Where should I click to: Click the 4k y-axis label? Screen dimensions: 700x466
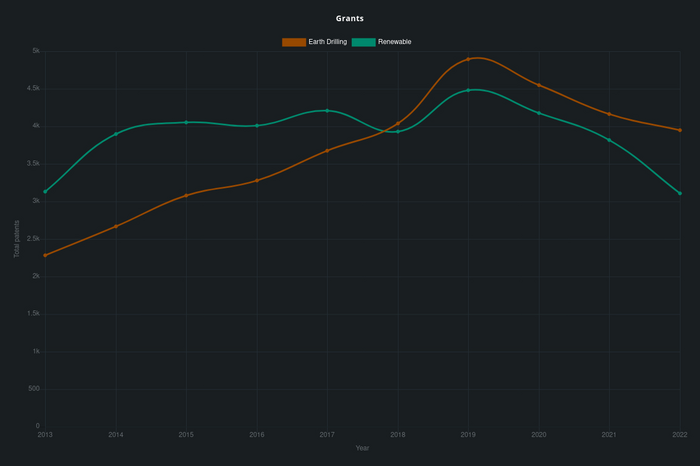[x=36, y=126]
